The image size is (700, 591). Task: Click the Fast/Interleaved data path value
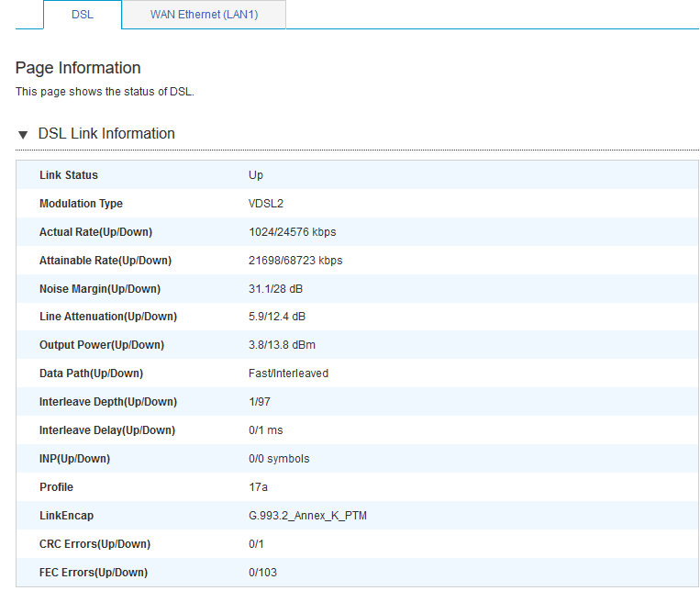[288, 374]
